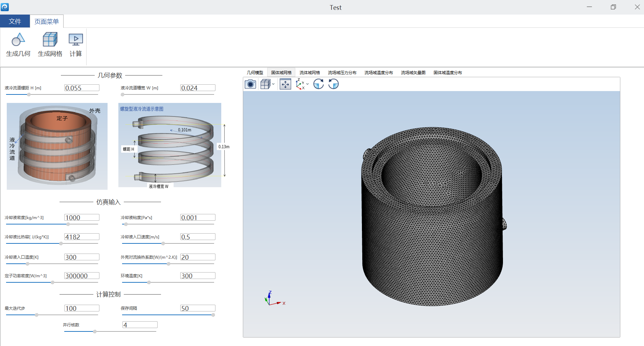Click the app logo icon in title bar
644x346 pixels.
click(x=5, y=7)
